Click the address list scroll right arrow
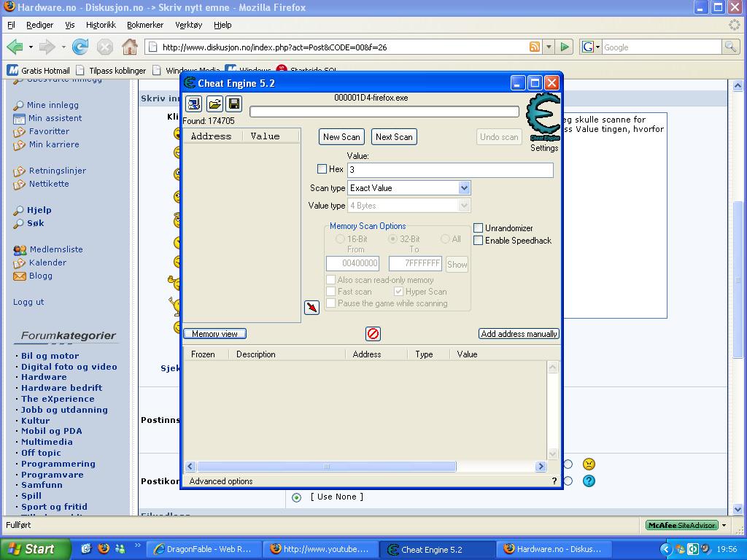747x560 pixels. (541, 466)
